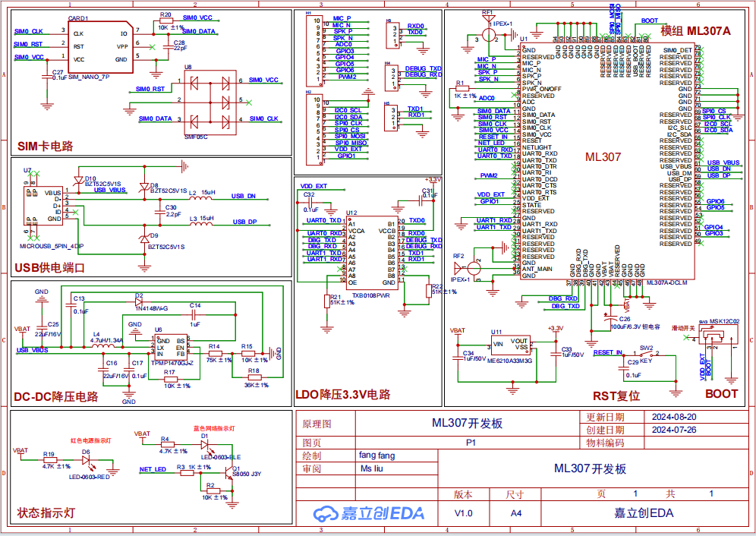Viewport: 756px width, 536px height.
Task: Select the LDO降压3.3V电路 title
Action: click(x=343, y=395)
